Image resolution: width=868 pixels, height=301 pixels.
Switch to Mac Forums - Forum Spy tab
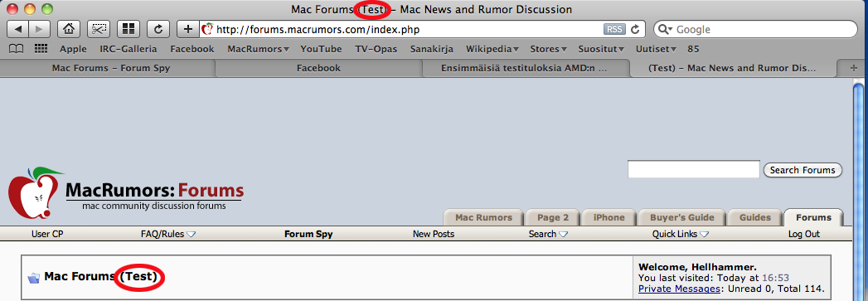coord(109,68)
